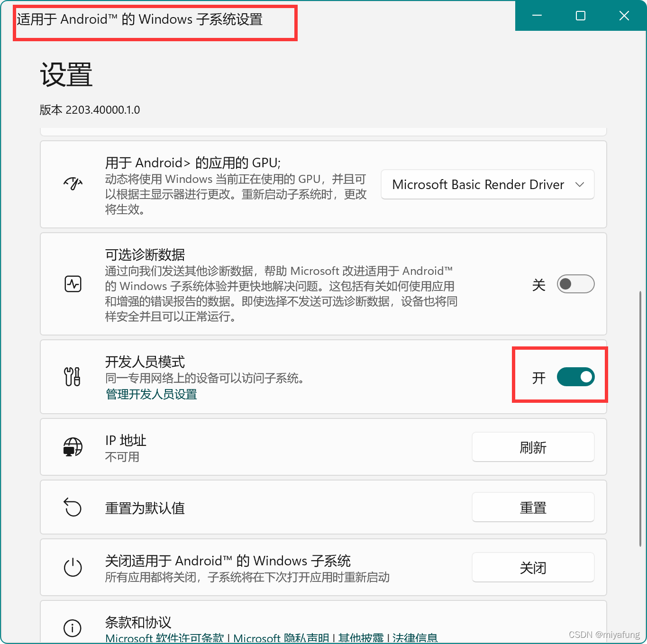This screenshot has width=647, height=644.
Task: Click the developer mode tools icon
Action: pyautogui.click(x=73, y=377)
